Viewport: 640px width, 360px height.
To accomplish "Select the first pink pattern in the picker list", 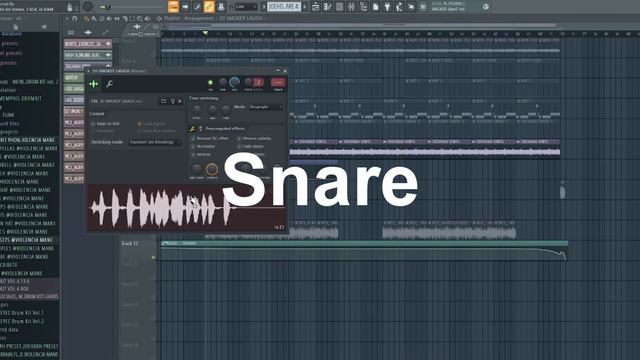I will (x=87, y=44).
